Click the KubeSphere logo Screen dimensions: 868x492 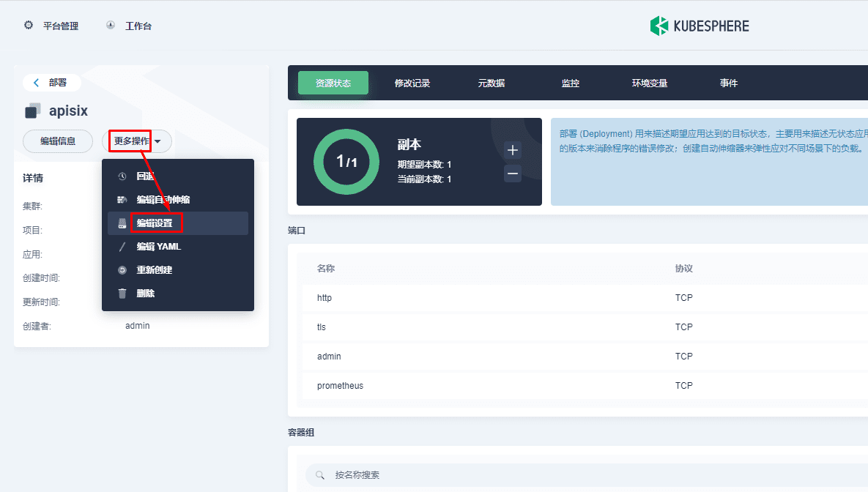point(699,26)
